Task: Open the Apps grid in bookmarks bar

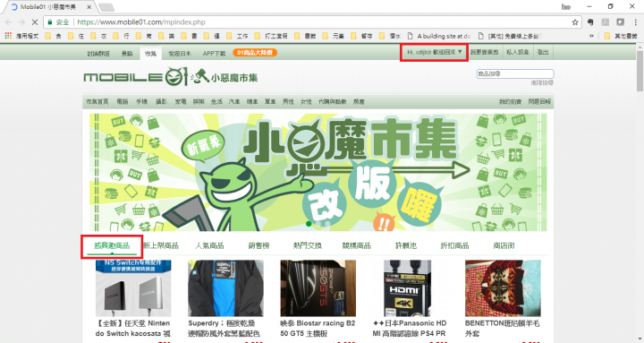Action: coord(8,36)
